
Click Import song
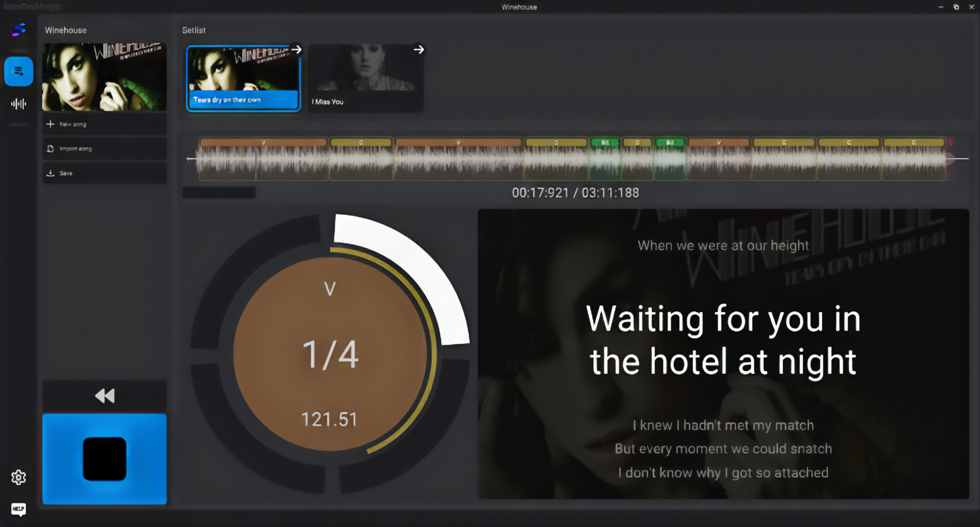[x=104, y=149]
